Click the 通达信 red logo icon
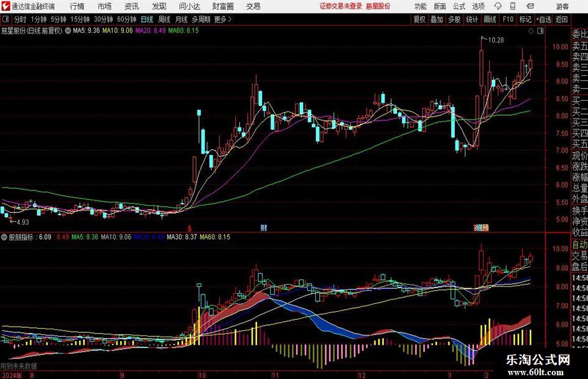This screenshot has width=588, height=379. point(5,6)
